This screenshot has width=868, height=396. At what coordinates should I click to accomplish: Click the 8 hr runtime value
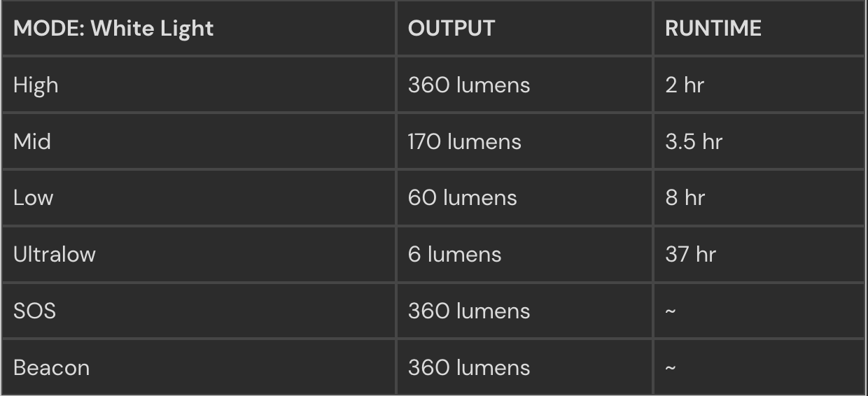click(685, 198)
